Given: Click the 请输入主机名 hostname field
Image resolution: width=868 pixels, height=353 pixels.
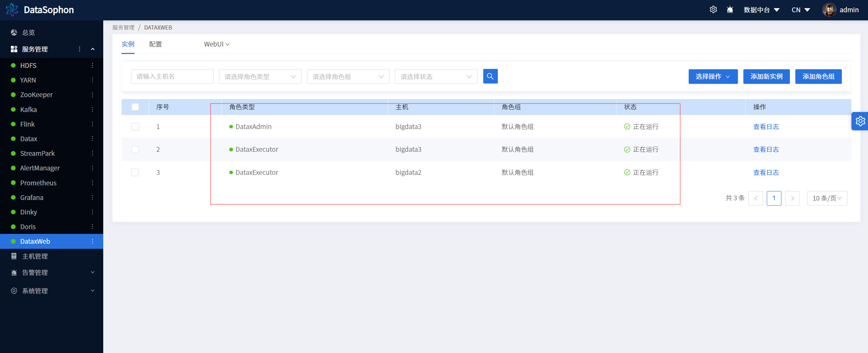Looking at the screenshot, I should [x=172, y=76].
